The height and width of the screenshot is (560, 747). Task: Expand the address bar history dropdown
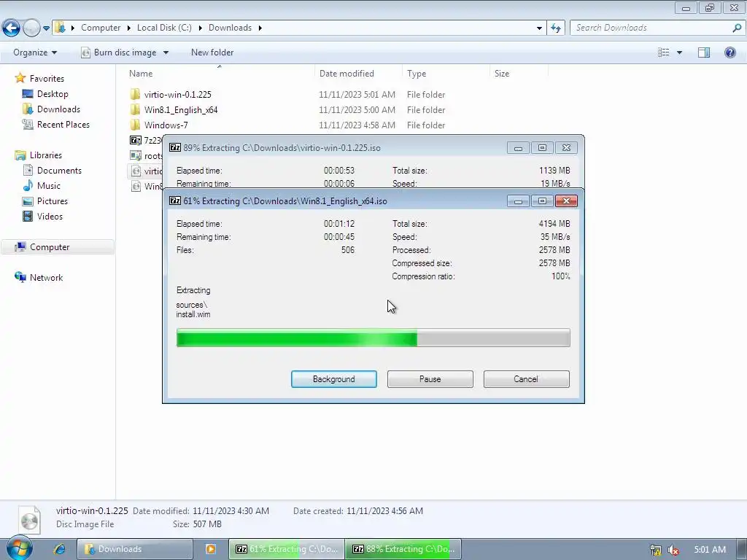[539, 28]
